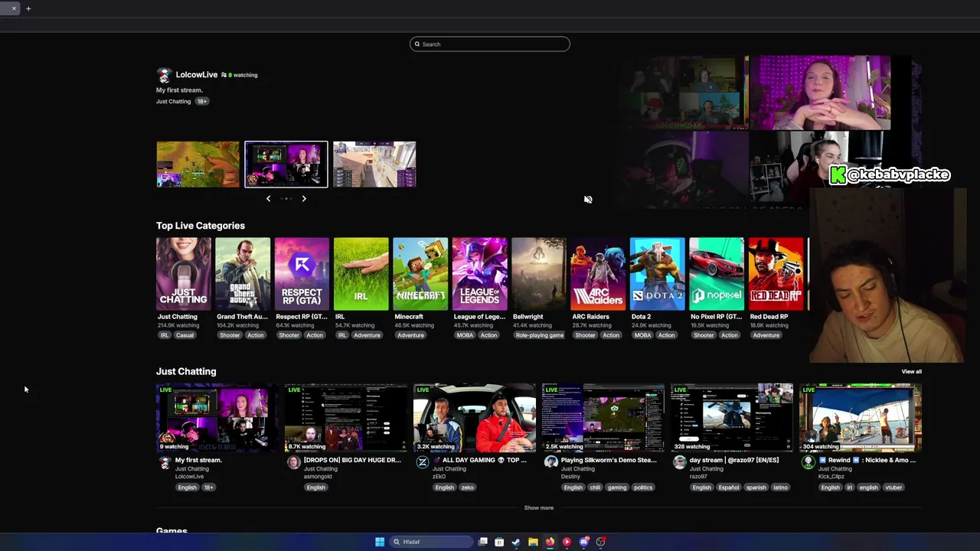Click the Windows taskbar Hľadať search box
This screenshot has width=980, height=551.
click(431, 542)
